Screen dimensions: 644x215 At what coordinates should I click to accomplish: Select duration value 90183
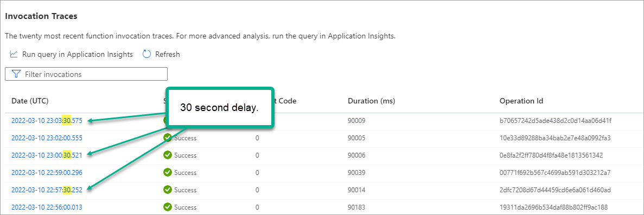356,207
